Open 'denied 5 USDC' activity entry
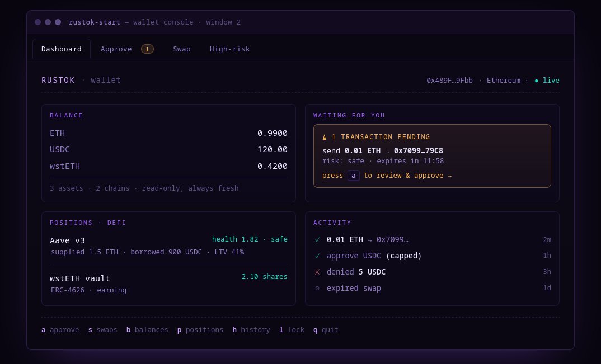 pyautogui.click(x=356, y=272)
